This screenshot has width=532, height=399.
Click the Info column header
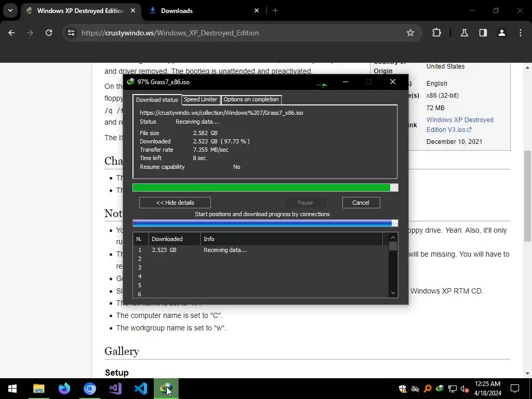(x=292, y=239)
